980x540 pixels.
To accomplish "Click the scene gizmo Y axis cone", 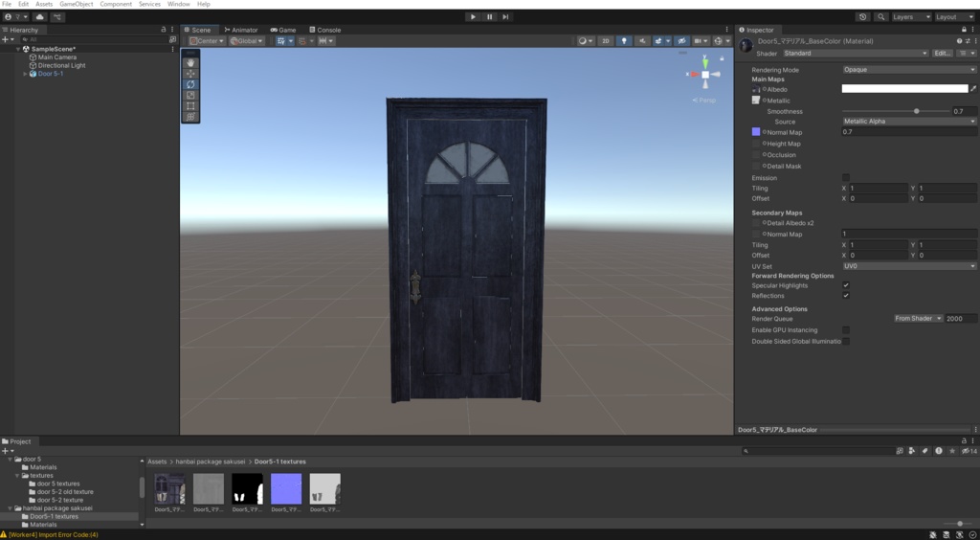I will (705, 62).
